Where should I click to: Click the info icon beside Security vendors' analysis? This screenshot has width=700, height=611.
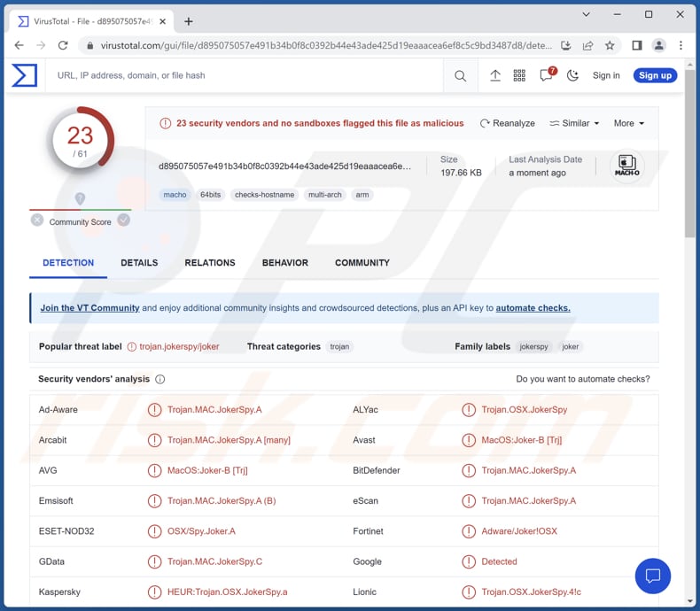point(160,379)
